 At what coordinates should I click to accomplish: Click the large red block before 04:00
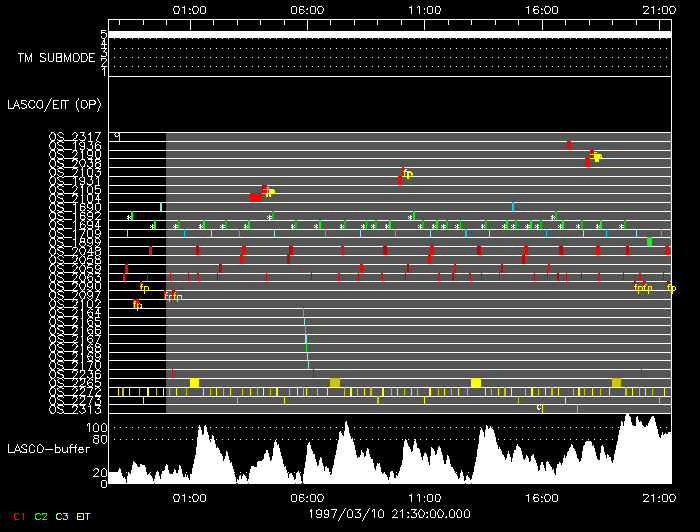tap(256, 197)
